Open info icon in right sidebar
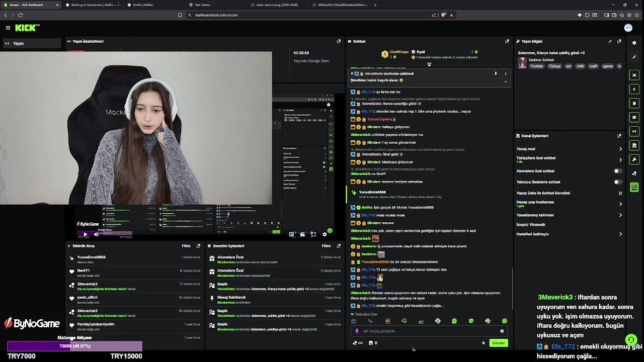This screenshot has height=362, width=644. (x=634, y=43)
